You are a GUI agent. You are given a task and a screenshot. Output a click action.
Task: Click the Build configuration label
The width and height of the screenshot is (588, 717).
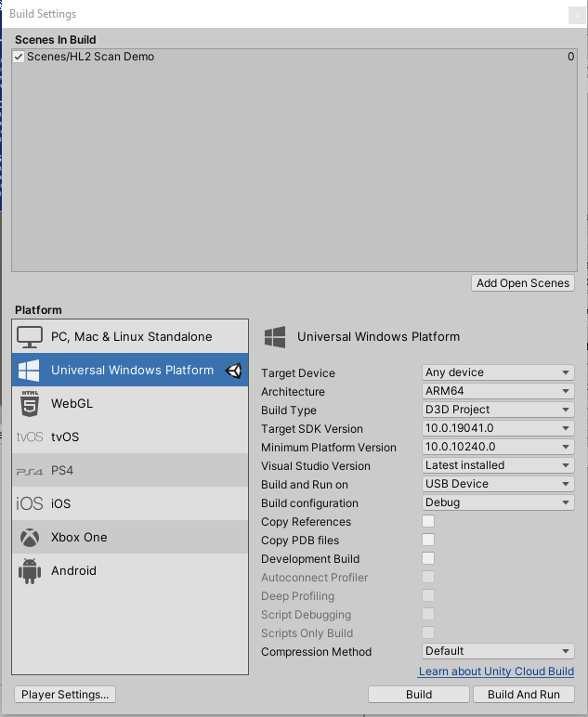pos(309,503)
